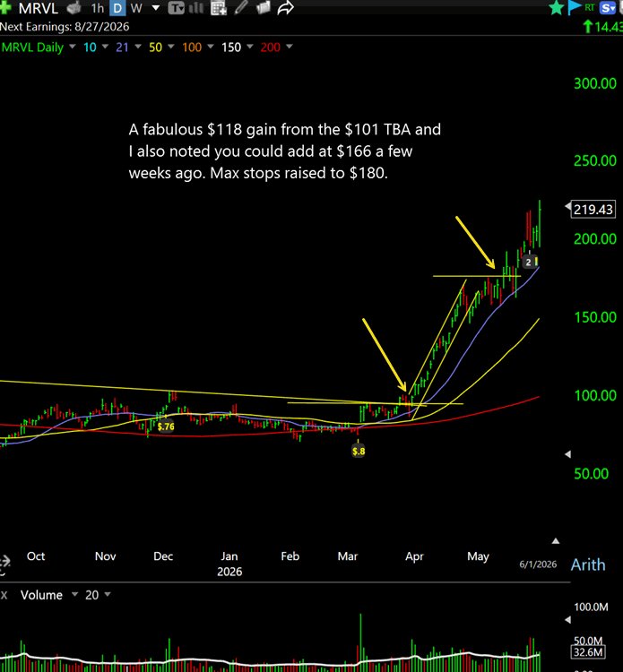Switch to the W weekly timeframe
Screen dimensions: 623x672
(x=136, y=8)
